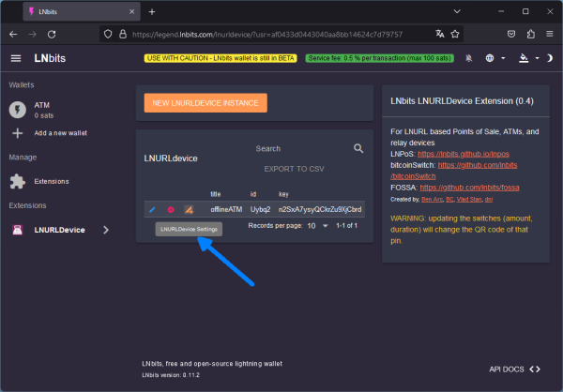Click the site padlock icon
This screenshot has height=392, width=563.
coord(123,34)
